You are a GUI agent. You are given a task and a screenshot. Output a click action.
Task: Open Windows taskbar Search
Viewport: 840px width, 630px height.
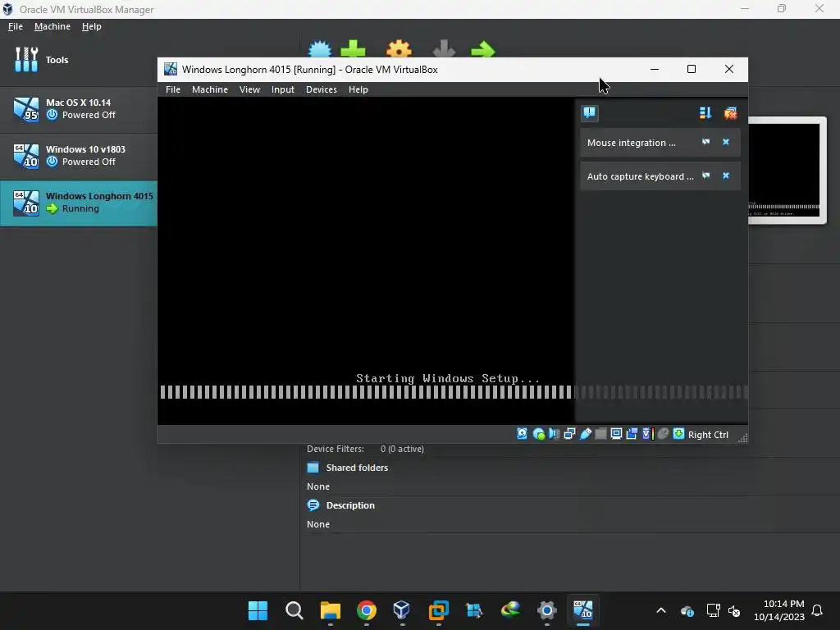pos(294,610)
